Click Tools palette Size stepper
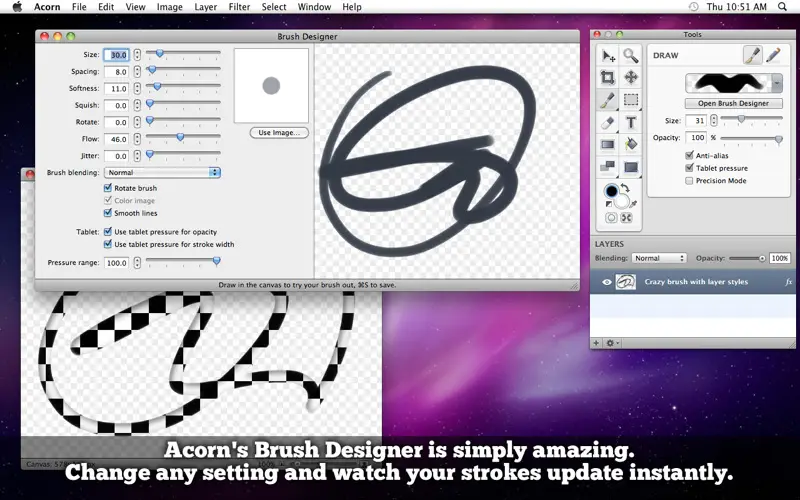This screenshot has width=800, height=500. click(714, 120)
